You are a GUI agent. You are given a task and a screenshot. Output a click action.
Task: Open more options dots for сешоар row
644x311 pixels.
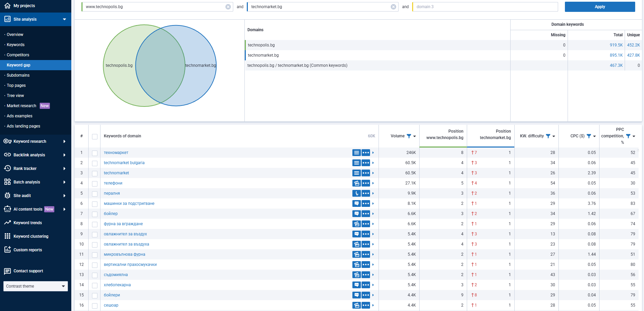[366, 305]
